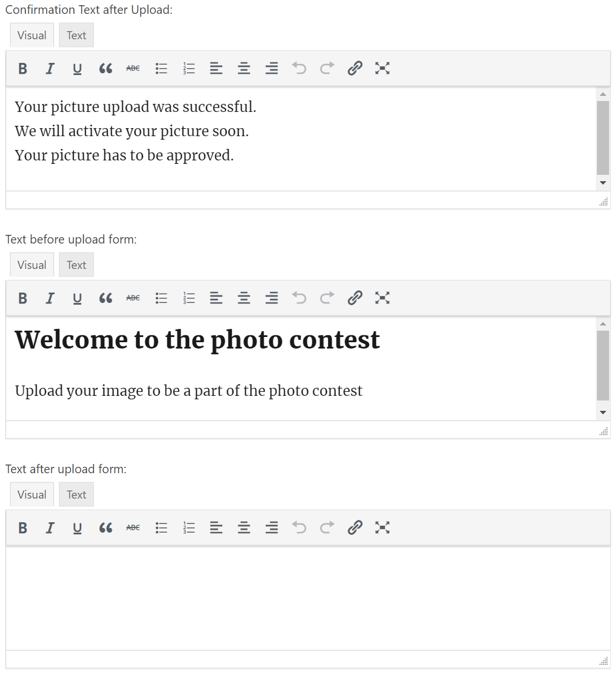Screen dimensions: 616x674
Task: Click 'Upload your image to be a part' paragraph
Action: 189,391
